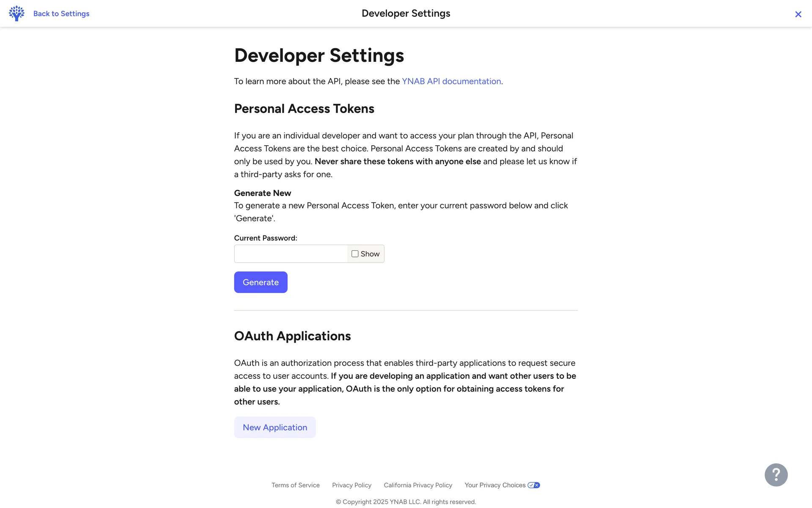Viewport: 812px width, 508px height.
Task: Open the California Privacy Policy link
Action: coord(418,485)
